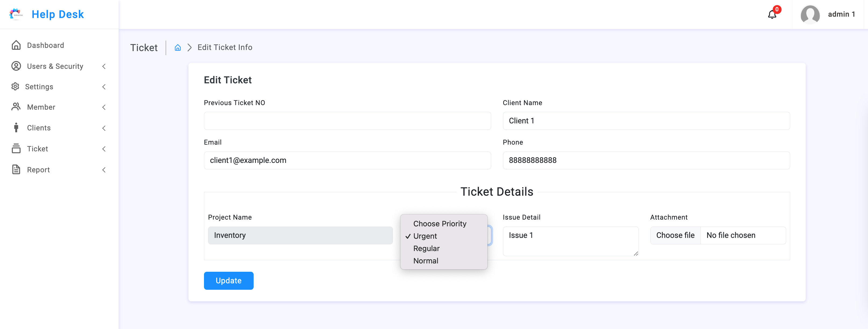Click the Update button
The width and height of the screenshot is (868, 329).
228,281
